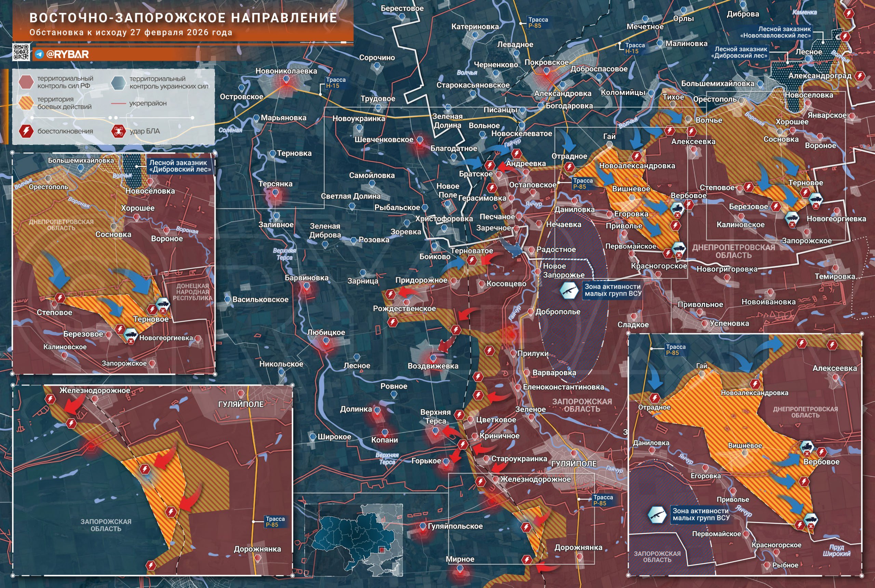Click blue hexagon swatch for Ukrainian control
The height and width of the screenshot is (588, 875).
(x=118, y=83)
